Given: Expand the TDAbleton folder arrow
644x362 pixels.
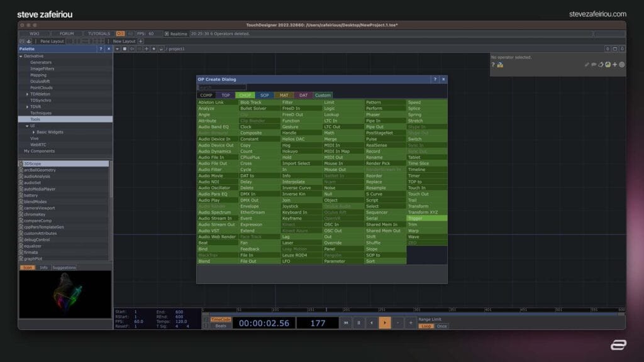Looking at the screenshot, I should pos(28,94).
